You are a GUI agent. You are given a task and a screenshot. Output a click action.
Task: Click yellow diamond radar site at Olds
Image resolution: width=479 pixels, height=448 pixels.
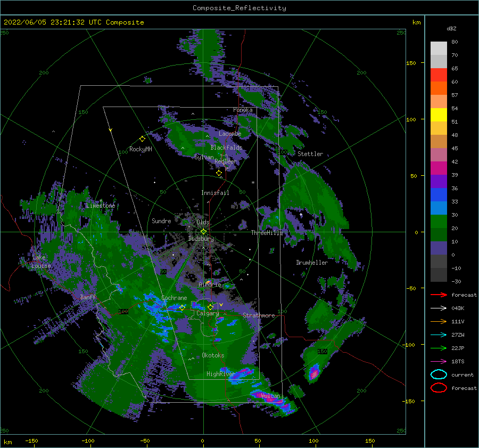pyautogui.click(x=203, y=232)
